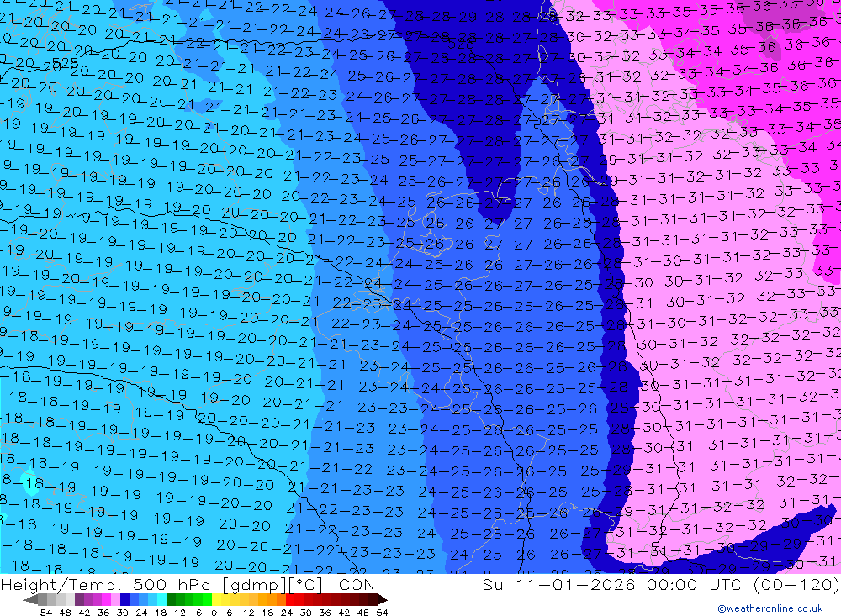Click the gray left arrow end of the color scale
The image size is (841, 616).
point(30,600)
